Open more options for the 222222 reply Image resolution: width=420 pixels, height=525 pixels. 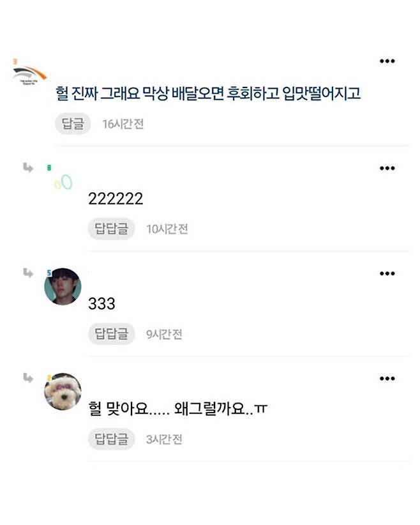[x=387, y=168]
